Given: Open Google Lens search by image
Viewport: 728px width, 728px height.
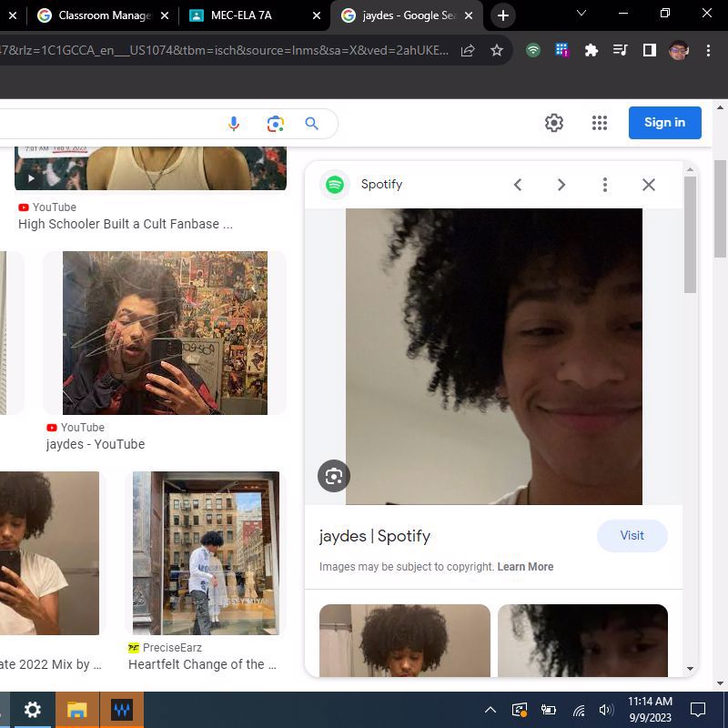Looking at the screenshot, I should click(x=276, y=124).
